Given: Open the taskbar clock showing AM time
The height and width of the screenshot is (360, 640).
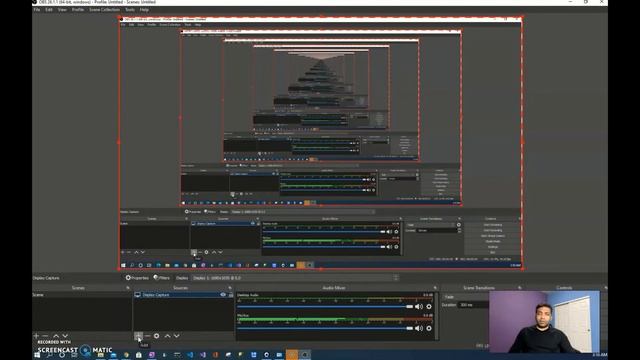Looking at the screenshot, I should [600, 355].
